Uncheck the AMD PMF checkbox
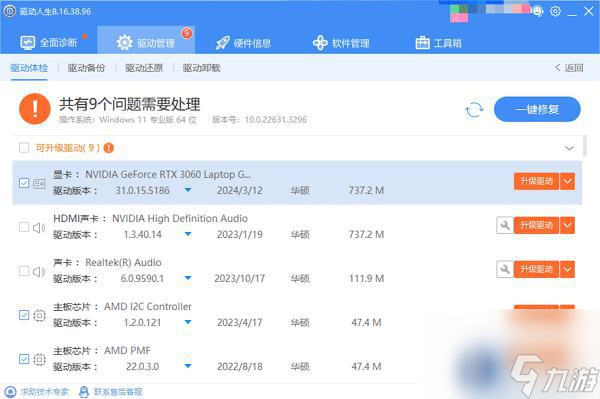The width and height of the screenshot is (600, 399). click(x=24, y=359)
